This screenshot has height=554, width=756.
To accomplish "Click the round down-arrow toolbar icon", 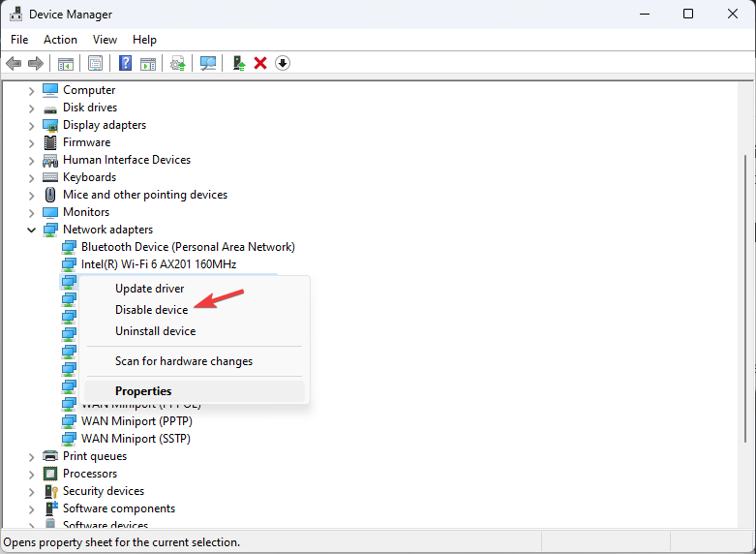I will coord(283,63).
